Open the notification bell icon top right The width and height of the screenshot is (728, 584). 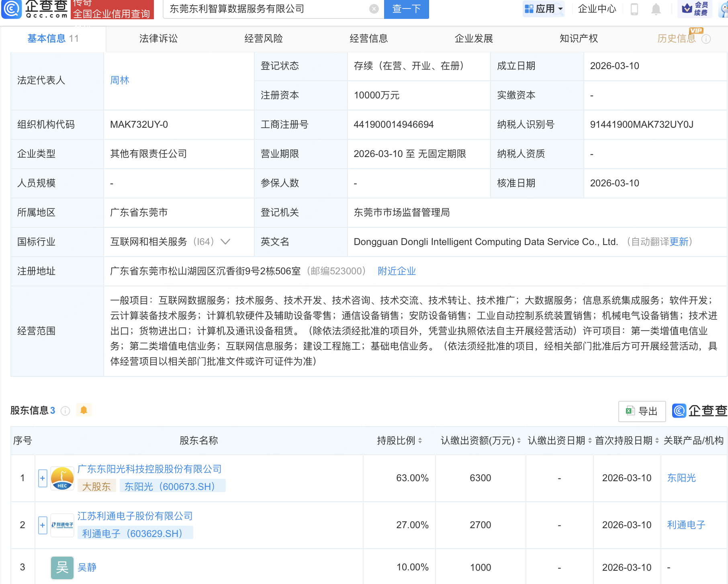[x=656, y=10]
